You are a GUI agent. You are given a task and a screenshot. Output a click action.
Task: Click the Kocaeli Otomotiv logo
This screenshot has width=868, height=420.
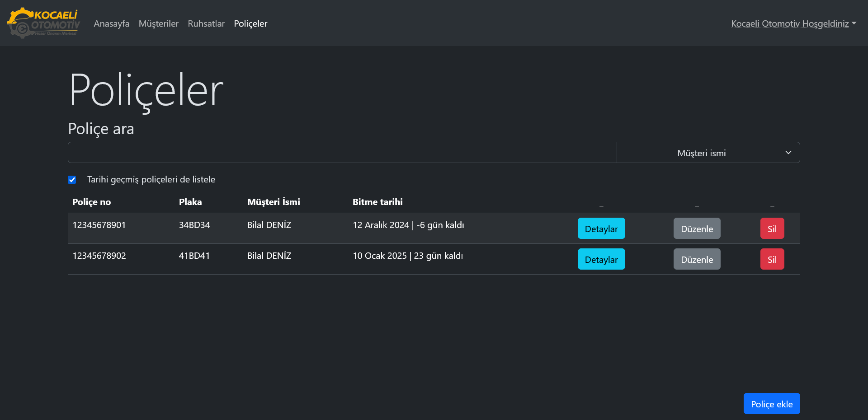click(43, 23)
